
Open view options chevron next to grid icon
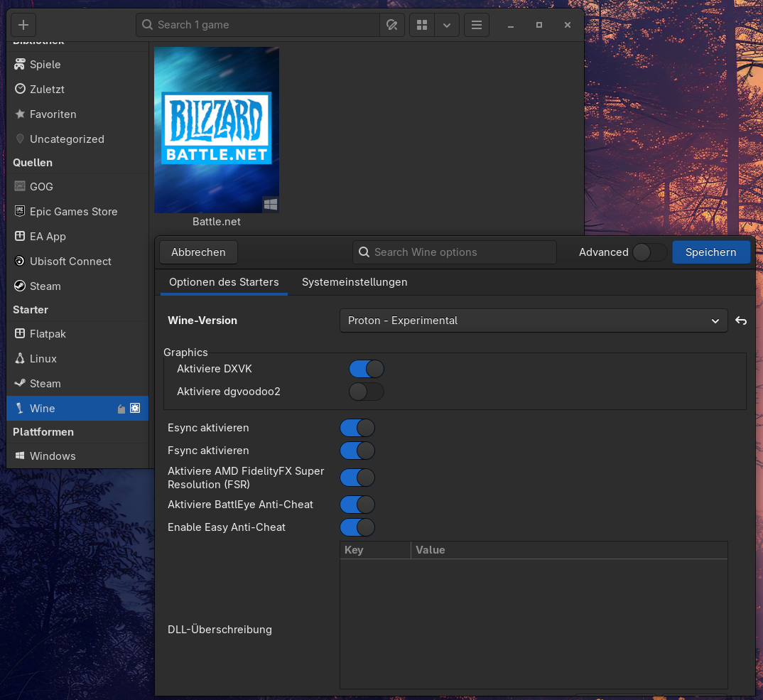(x=447, y=25)
